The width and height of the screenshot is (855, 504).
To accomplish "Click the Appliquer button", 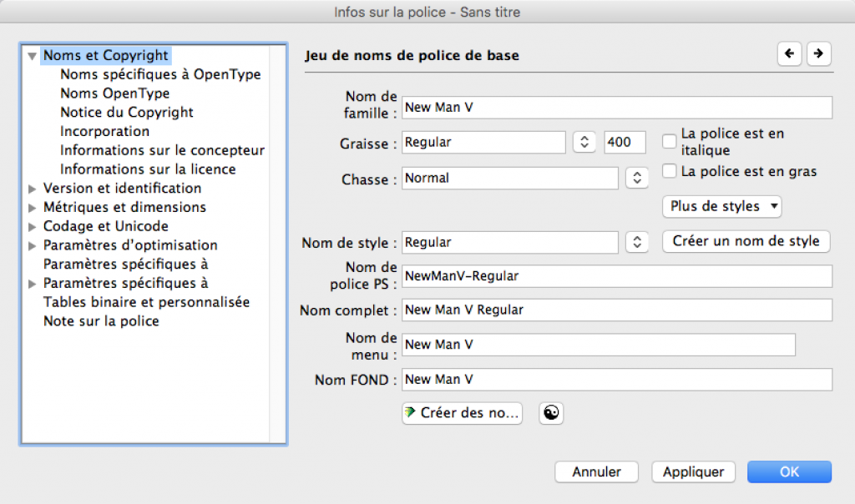I will pyautogui.click(x=693, y=471).
